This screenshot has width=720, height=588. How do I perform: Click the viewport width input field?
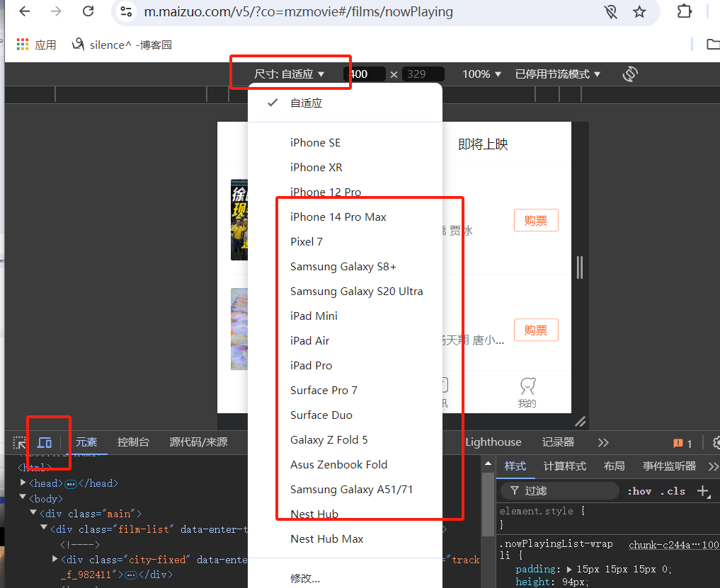(365, 74)
